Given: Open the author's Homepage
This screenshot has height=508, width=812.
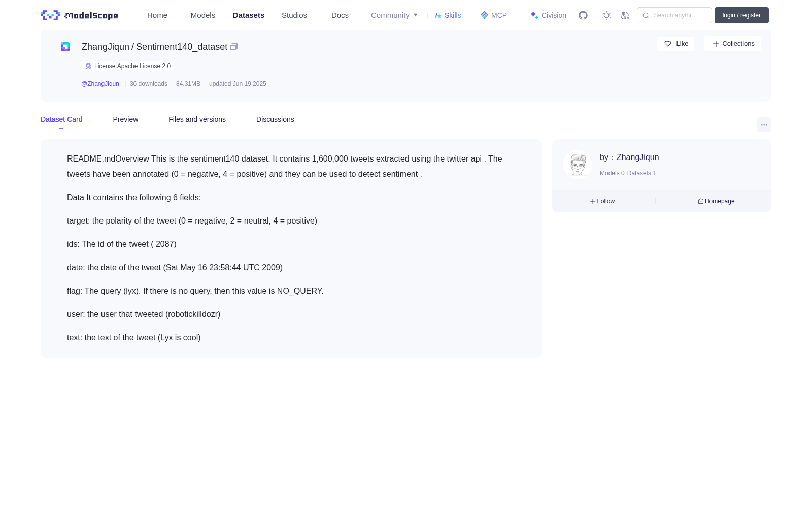Looking at the screenshot, I should pos(716,201).
